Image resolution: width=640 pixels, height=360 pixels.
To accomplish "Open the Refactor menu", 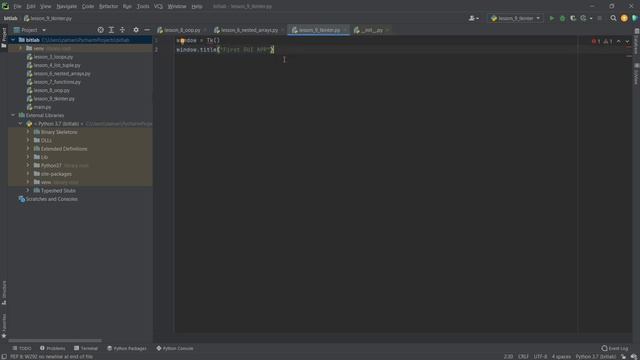I will coord(108,6).
